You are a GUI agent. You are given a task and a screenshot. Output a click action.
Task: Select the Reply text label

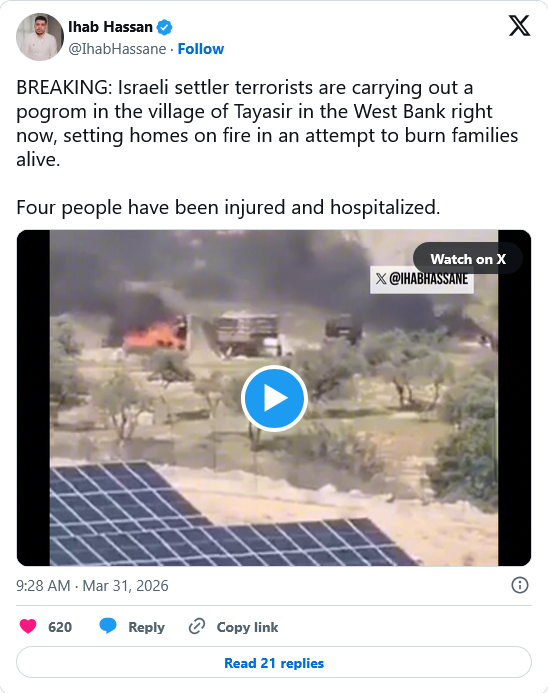point(146,627)
